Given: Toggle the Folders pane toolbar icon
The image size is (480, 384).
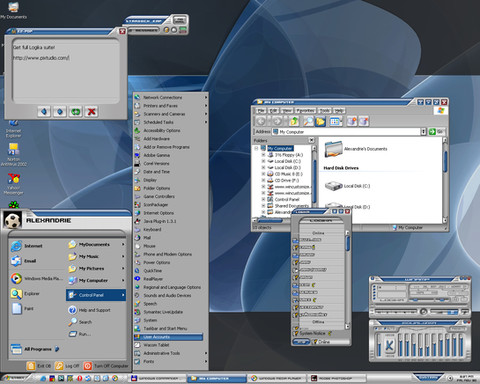Looking at the screenshot, I should click(320, 121).
